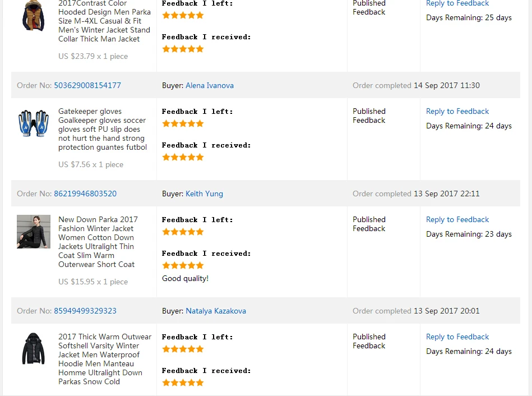The height and width of the screenshot is (396, 532).
Task: Open buyer Keith Yung's profile
Action: [204, 194]
